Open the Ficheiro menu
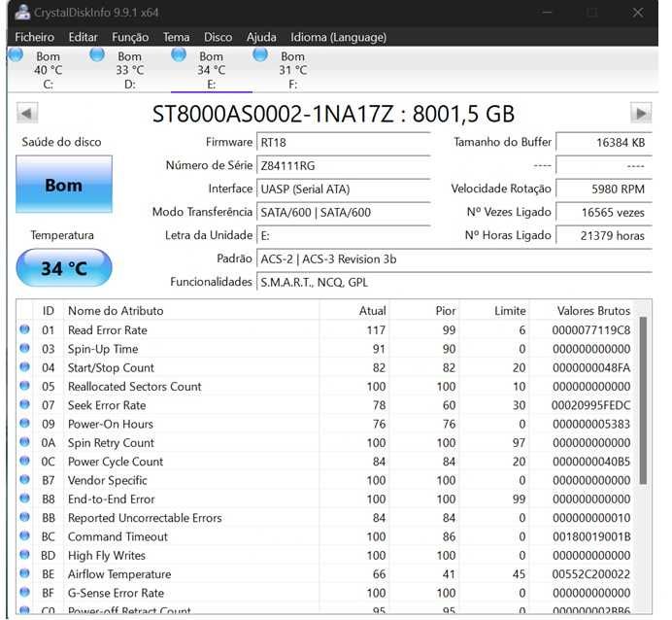The image size is (672, 620). point(35,37)
